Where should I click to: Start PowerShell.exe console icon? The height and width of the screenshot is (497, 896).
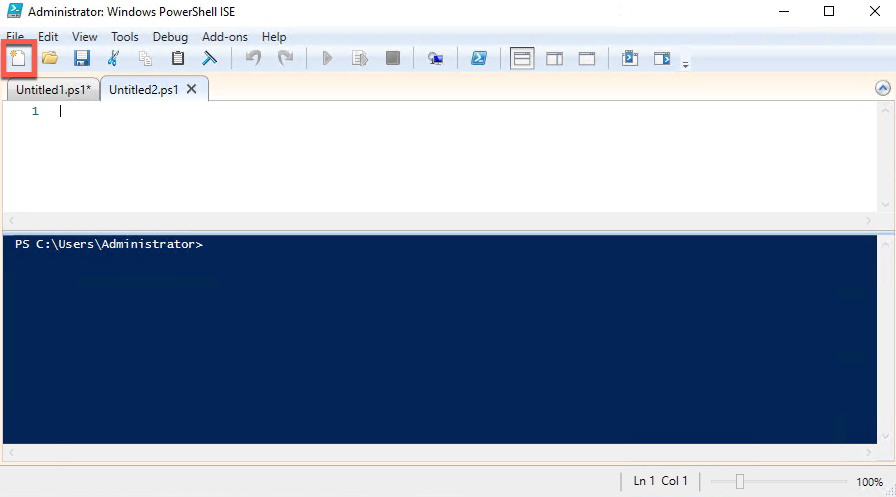[479, 58]
